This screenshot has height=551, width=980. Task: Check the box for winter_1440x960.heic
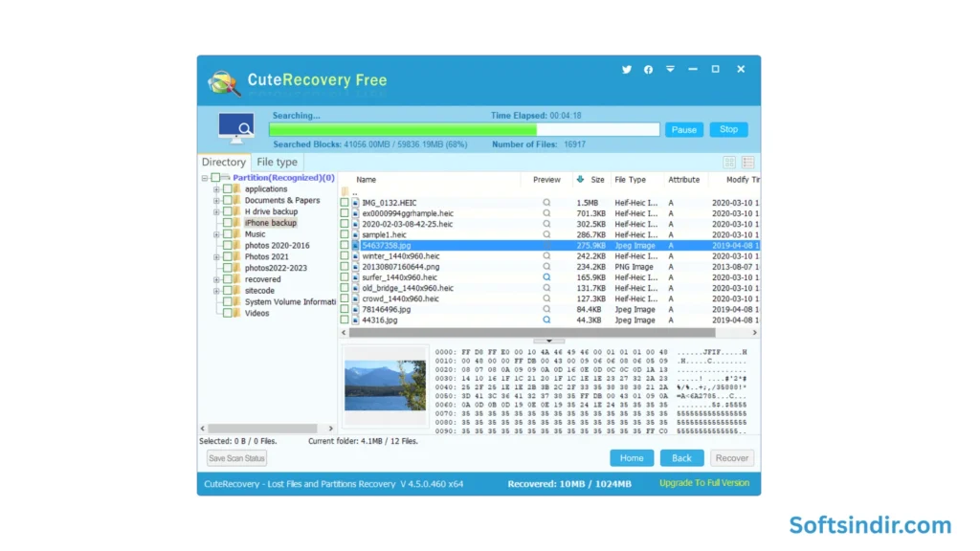[x=345, y=256]
